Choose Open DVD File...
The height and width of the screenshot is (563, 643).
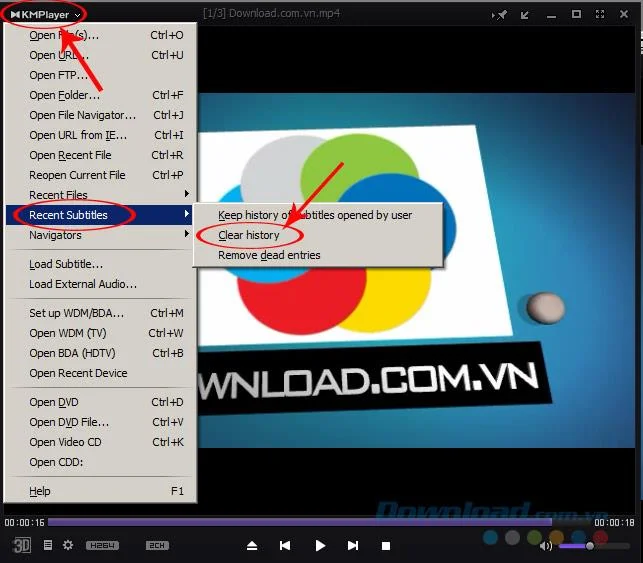point(100,422)
